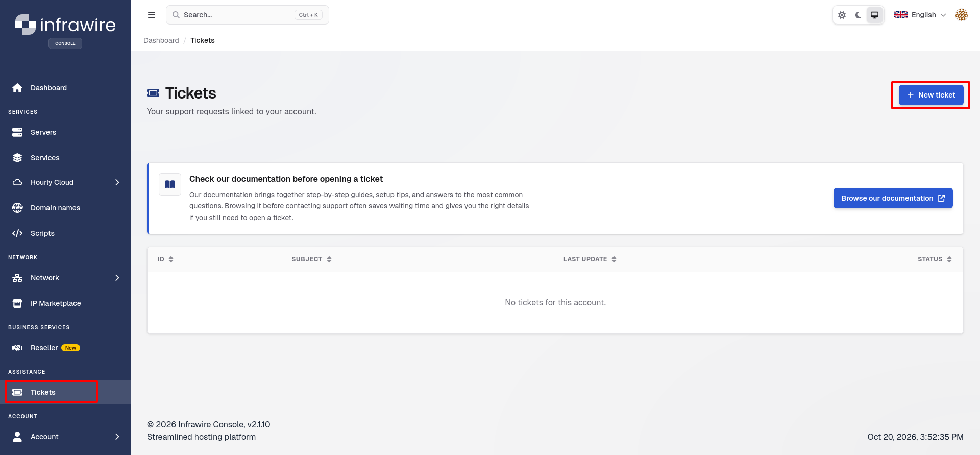Expand the Hourly Cloud submenu chevron
This screenshot has width=980, height=455.
(117, 182)
